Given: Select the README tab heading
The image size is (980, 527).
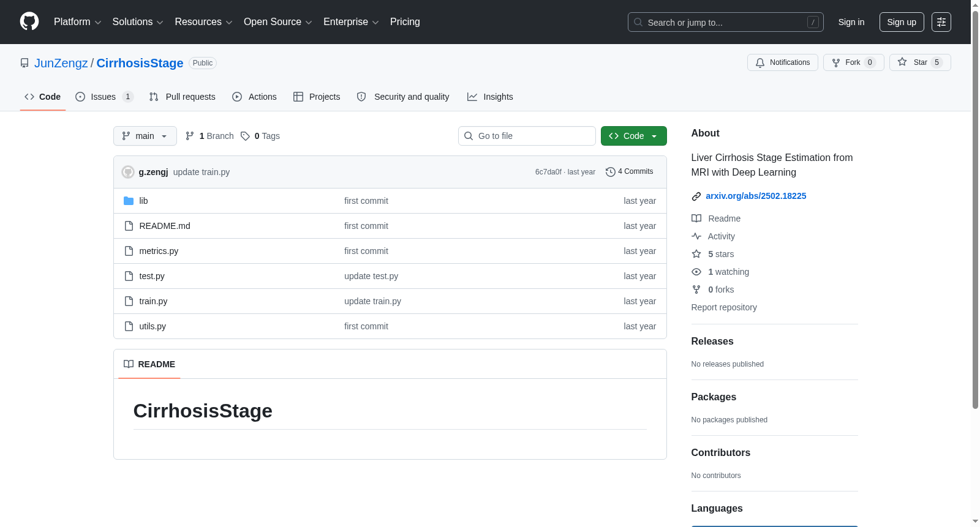Looking at the screenshot, I should [x=149, y=364].
